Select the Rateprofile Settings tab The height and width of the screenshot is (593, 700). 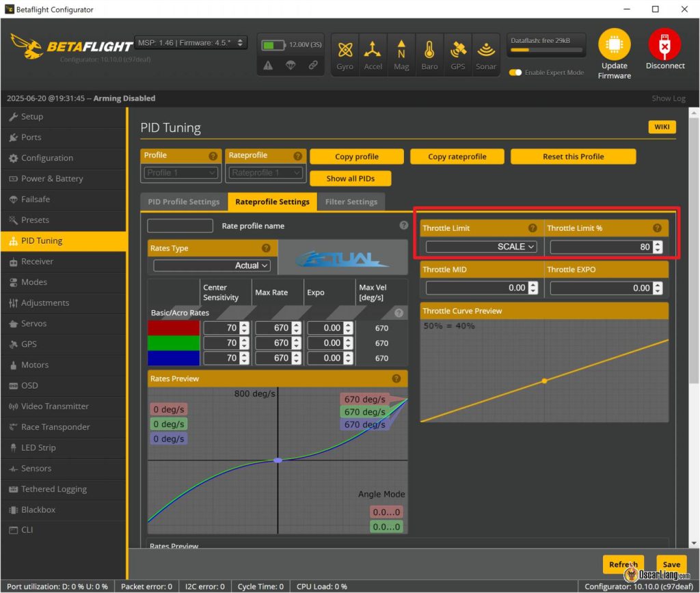(272, 202)
